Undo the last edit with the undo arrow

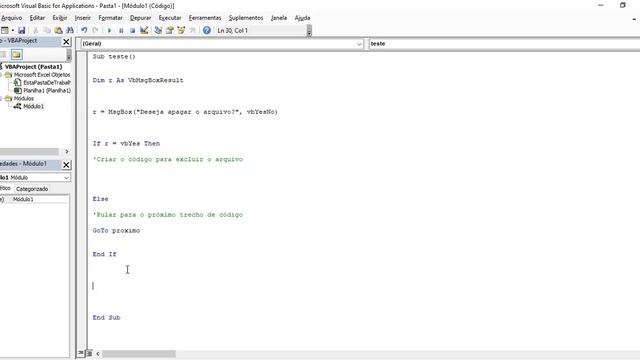coord(84,31)
